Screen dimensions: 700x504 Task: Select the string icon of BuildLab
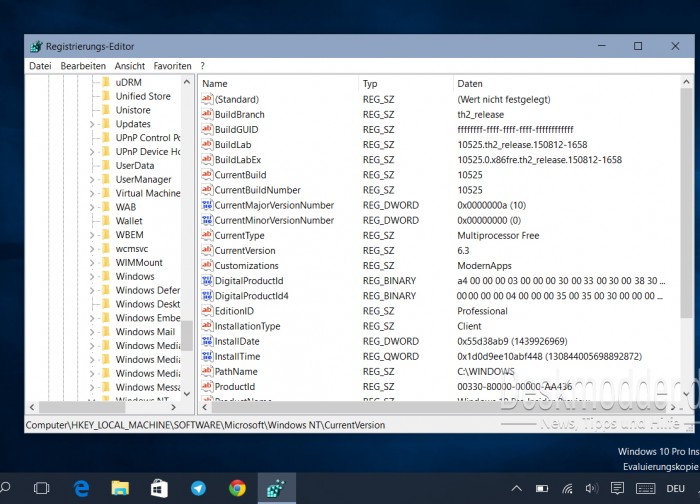pos(207,145)
